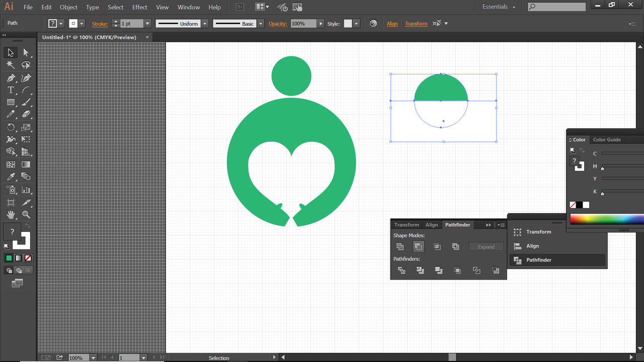Click the Transform link in control bar

(x=416, y=24)
